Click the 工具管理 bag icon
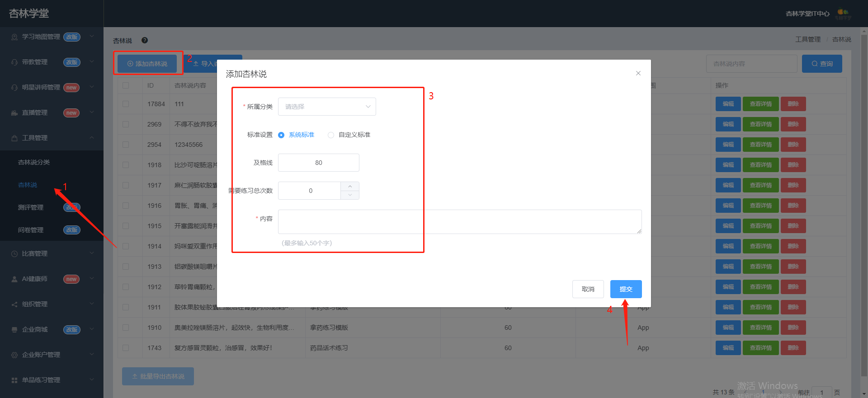Screen dimensions: 868x398 (14, 138)
